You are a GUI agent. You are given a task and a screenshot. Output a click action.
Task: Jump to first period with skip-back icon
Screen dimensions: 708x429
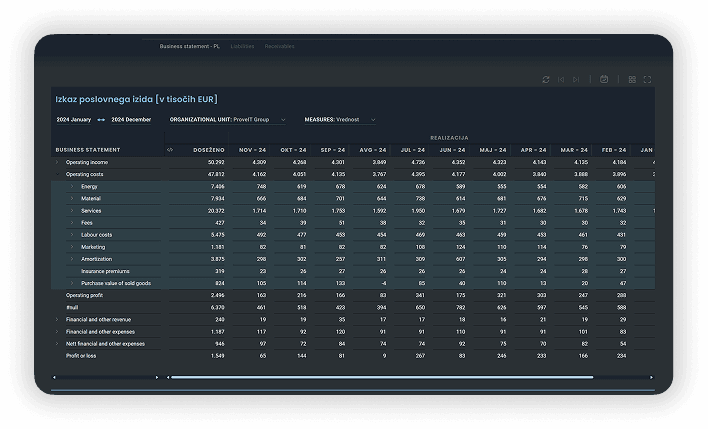tap(561, 79)
